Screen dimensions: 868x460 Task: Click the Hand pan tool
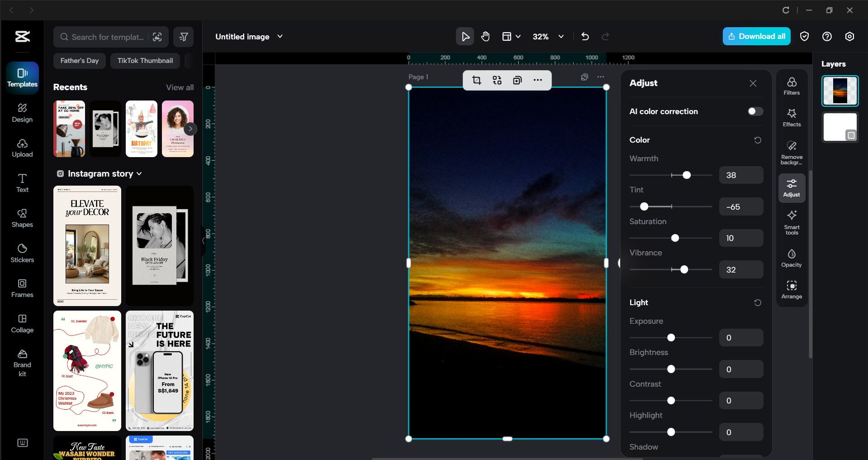point(485,36)
